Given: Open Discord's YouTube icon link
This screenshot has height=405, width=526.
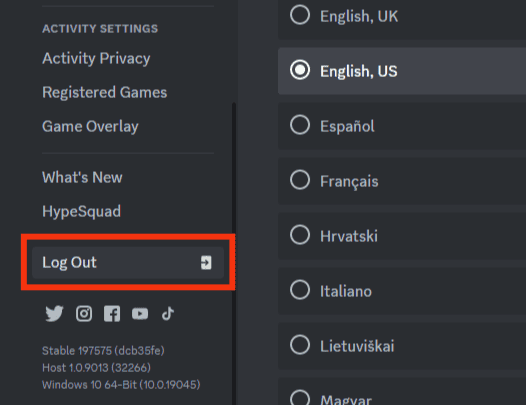Looking at the screenshot, I should click(140, 314).
